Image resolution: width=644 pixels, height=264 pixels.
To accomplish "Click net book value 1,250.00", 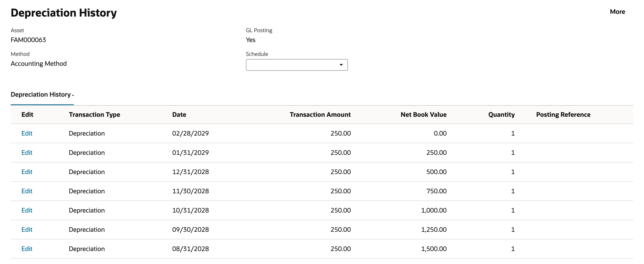I will point(434,230).
